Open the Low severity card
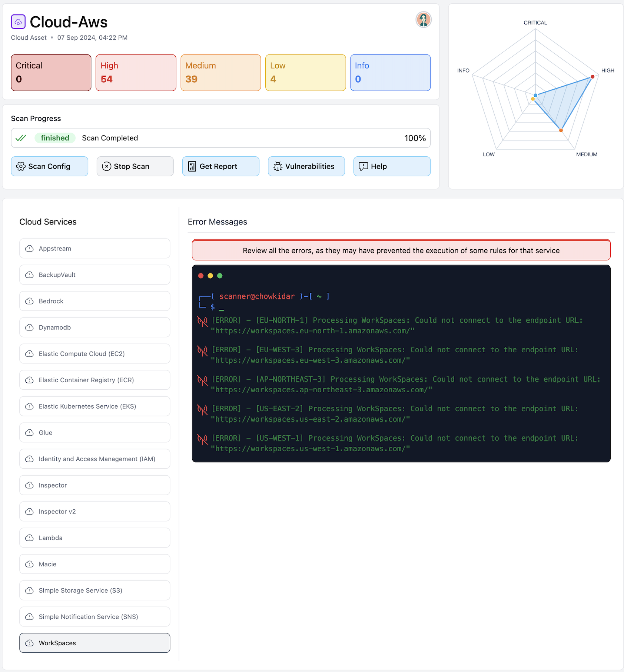The image size is (624, 672). [305, 73]
